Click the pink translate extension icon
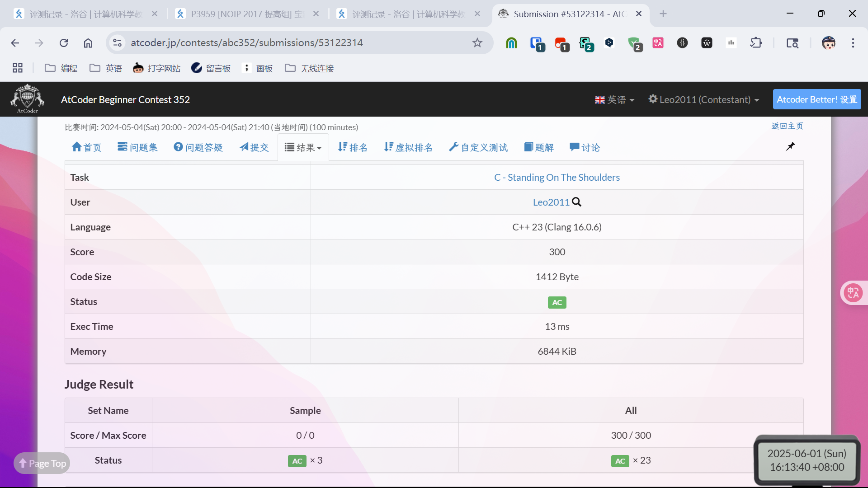Screen dimensions: 868x488 click(658, 43)
